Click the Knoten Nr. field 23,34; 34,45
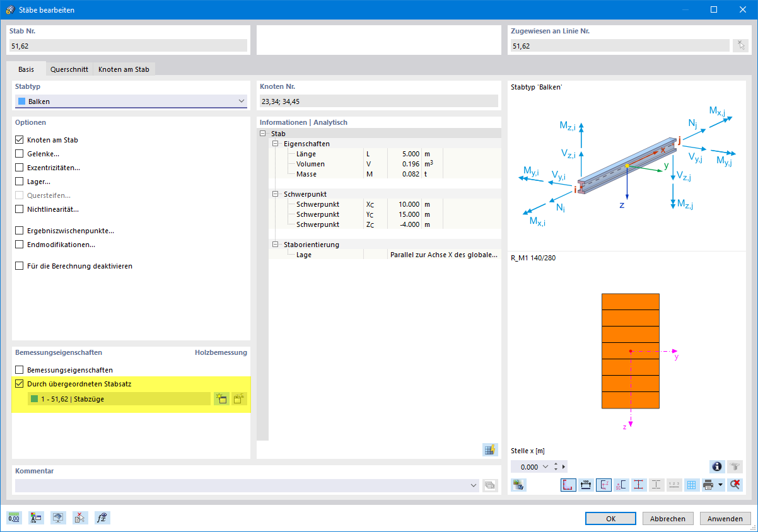The height and width of the screenshot is (532, 758). tap(379, 101)
